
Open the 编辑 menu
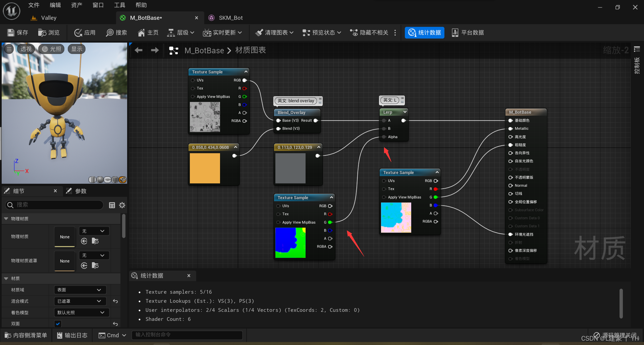(x=55, y=5)
